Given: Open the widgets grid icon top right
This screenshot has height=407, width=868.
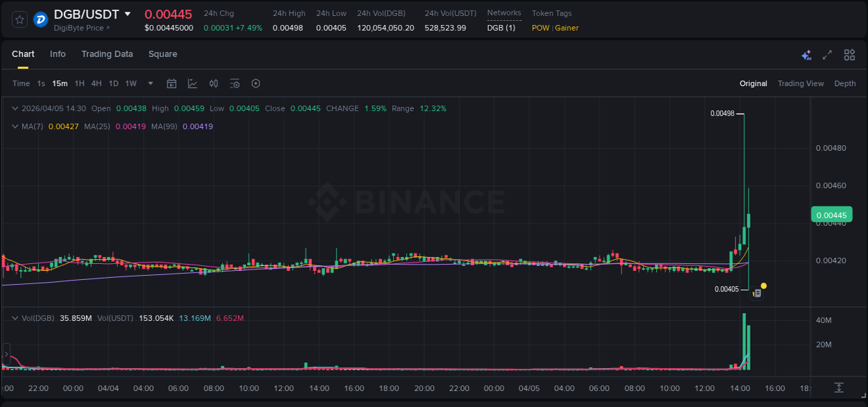Looking at the screenshot, I should pos(849,54).
